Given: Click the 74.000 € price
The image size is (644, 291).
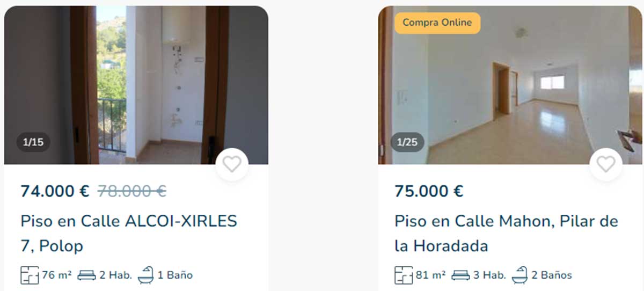Looking at the screenshot, I should tap(55, 191).
